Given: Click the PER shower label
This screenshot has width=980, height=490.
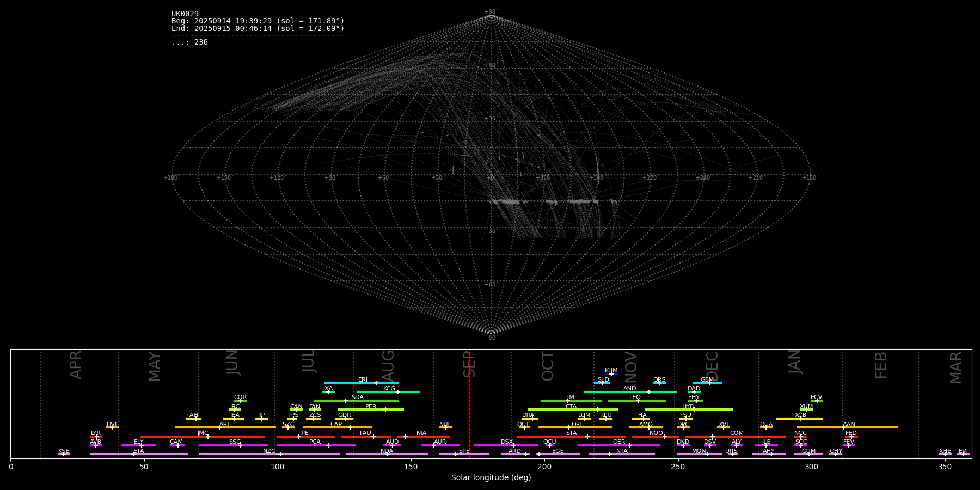Looking at the screenshot, I should [371, 407].
